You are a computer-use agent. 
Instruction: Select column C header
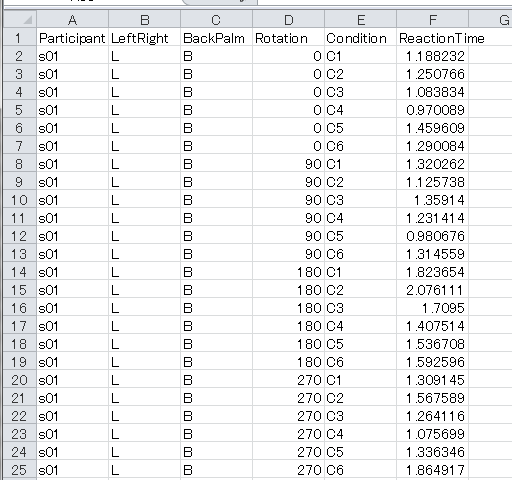216,20
